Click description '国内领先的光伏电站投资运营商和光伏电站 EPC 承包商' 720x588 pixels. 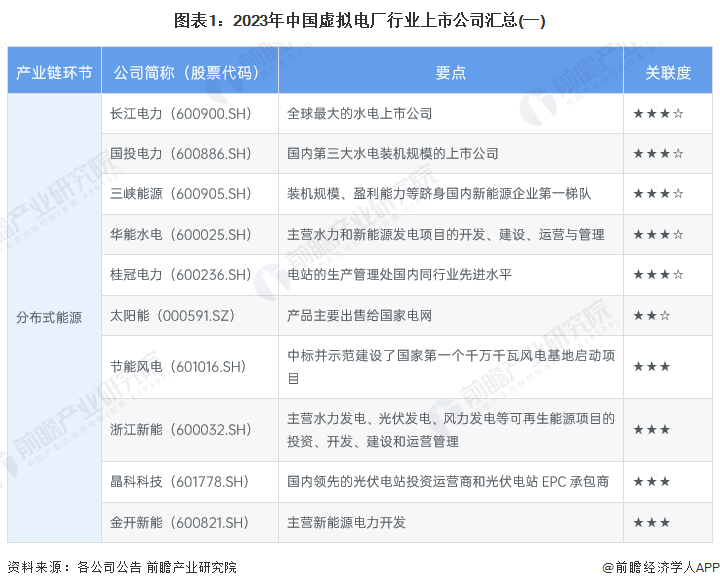point(448,482)
